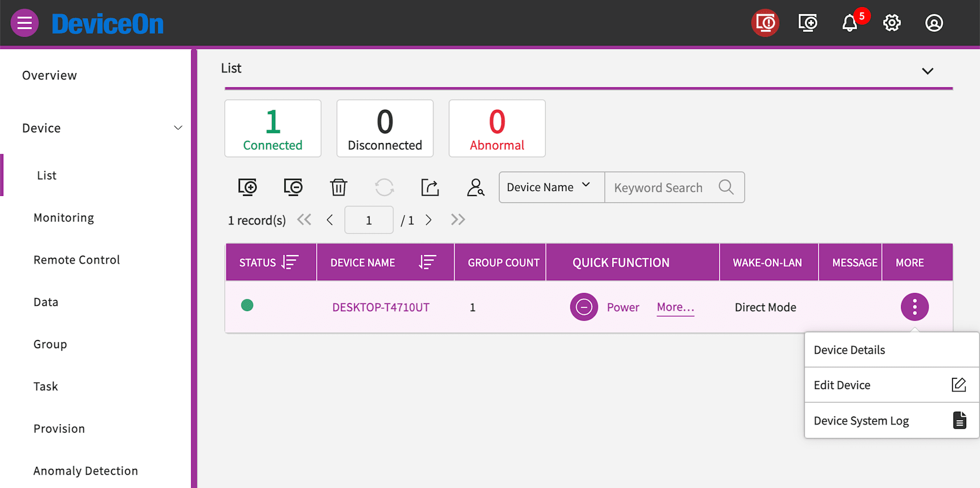Select Edit Device from menu

point(892,385)
